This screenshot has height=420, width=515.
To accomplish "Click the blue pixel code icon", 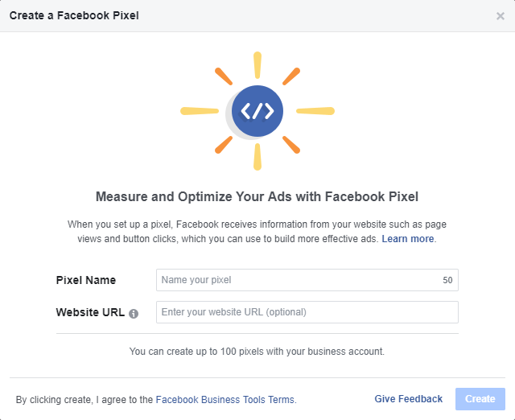I will (x=257, y=111).
